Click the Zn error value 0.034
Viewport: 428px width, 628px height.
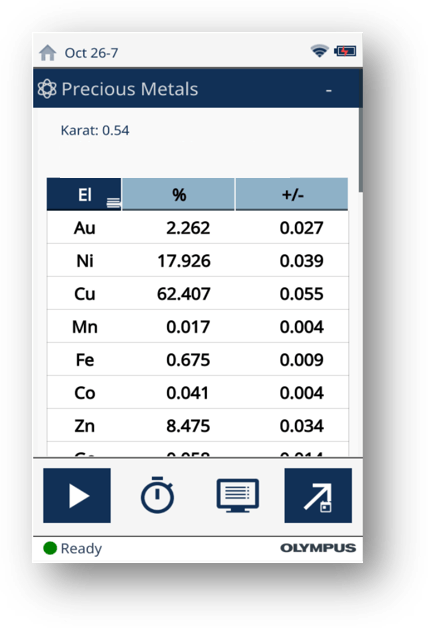click(x=301, y=426)
